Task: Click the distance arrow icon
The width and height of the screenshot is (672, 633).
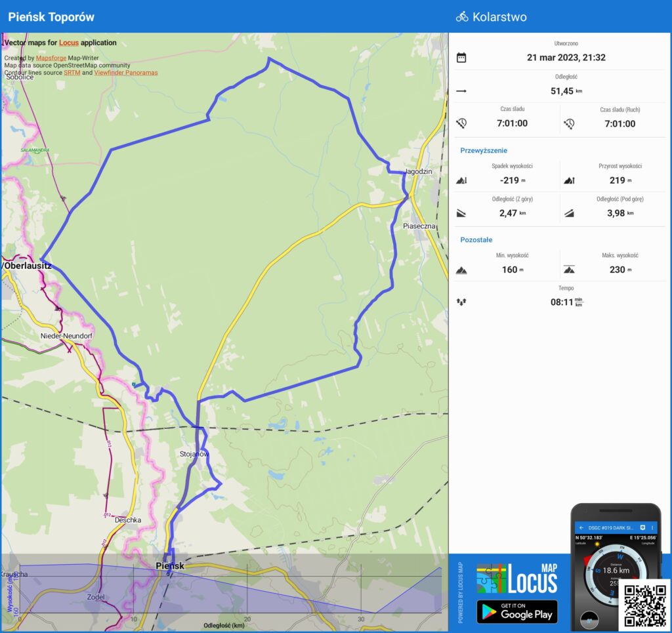Action: [x=461, y=91]
